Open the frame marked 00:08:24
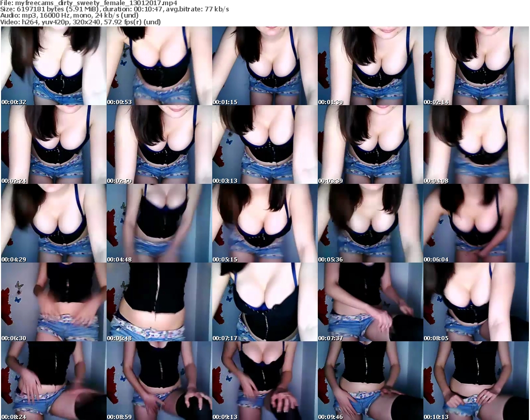 coord(53,381)
